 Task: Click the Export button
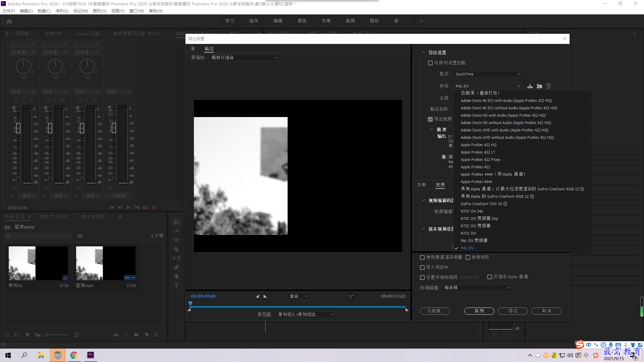pyautogui.click(x=513, y=311)
